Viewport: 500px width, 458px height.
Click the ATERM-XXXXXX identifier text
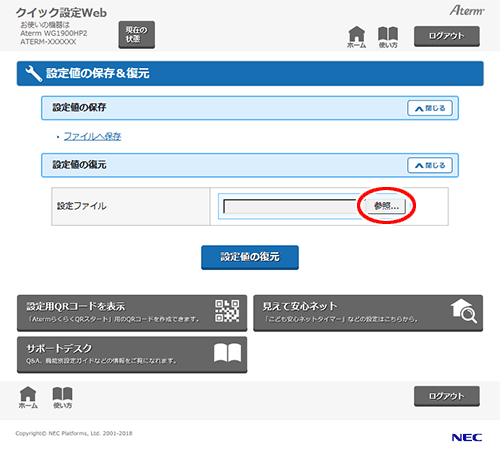click(48, 42)
